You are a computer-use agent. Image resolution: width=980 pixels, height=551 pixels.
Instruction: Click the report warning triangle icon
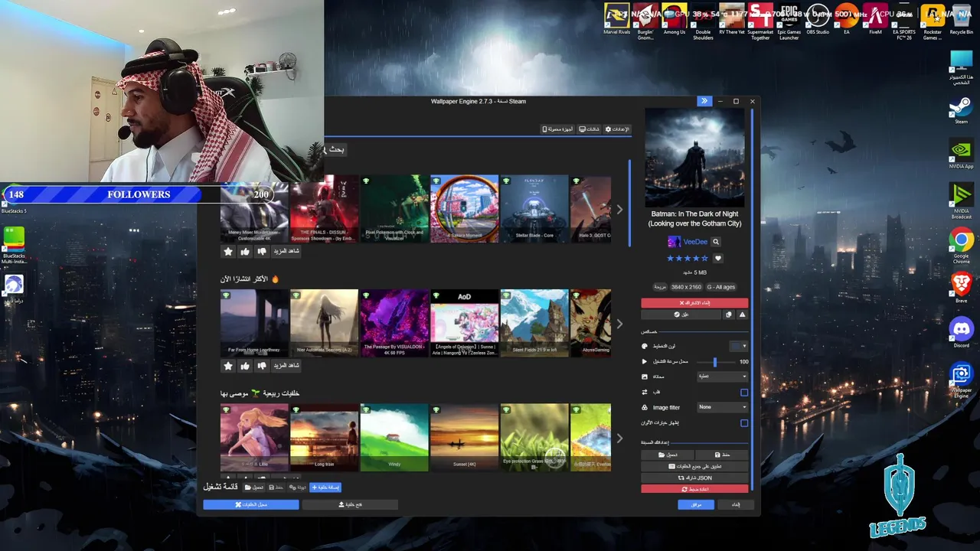742,315
